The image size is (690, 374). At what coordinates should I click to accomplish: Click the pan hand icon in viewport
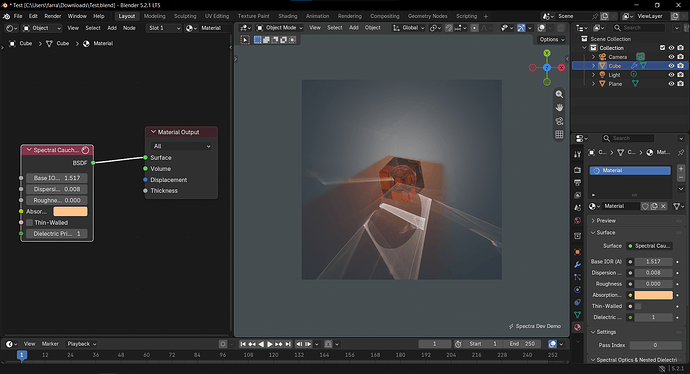(x=559, y=107)
